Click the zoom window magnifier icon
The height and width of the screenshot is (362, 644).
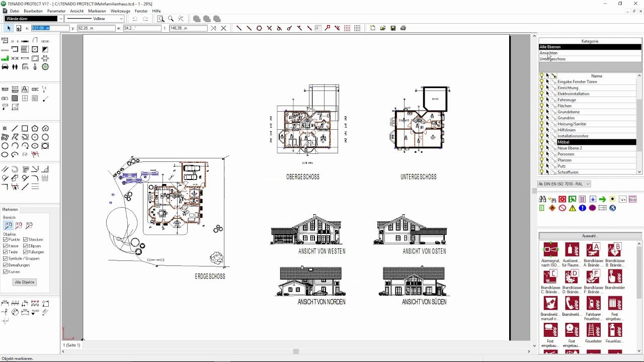160,19
